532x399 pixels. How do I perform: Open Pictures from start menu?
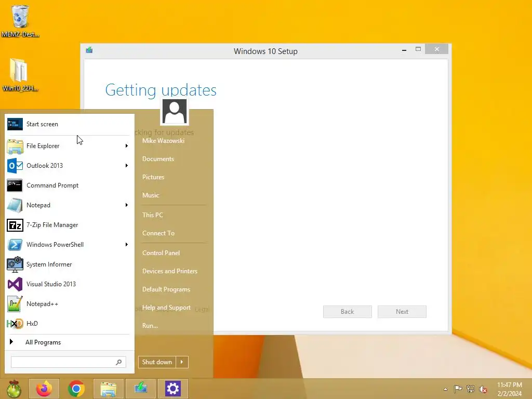pyautogui.click(x=153, y=177)
